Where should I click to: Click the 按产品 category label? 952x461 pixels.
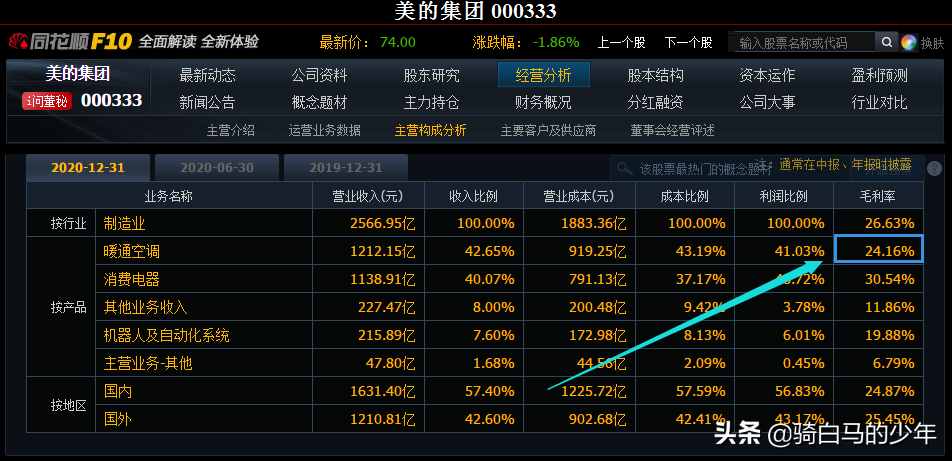(x=68, y=308)
